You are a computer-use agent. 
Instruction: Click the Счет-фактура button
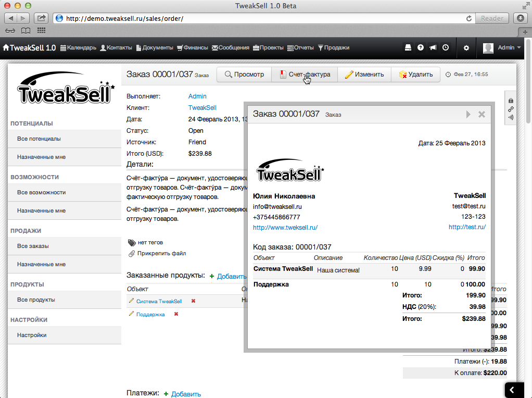pos(305,74)
